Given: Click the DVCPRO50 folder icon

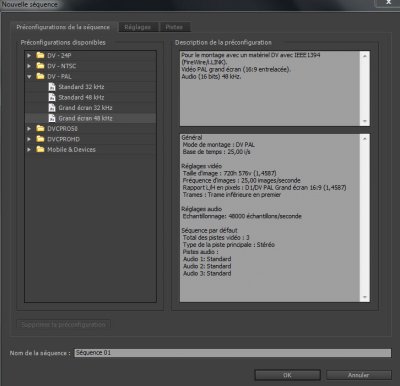Looking at the screenshot, I should pos(40,128).
